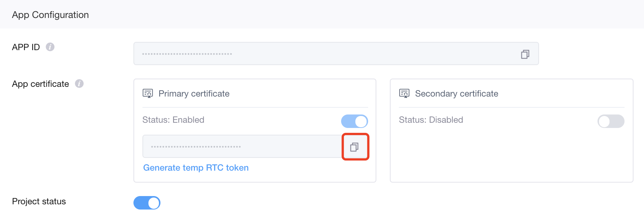The height and width of the screenshot is (220, 644).
Task: Turn off the Project status switch
Action: (147, 203)
